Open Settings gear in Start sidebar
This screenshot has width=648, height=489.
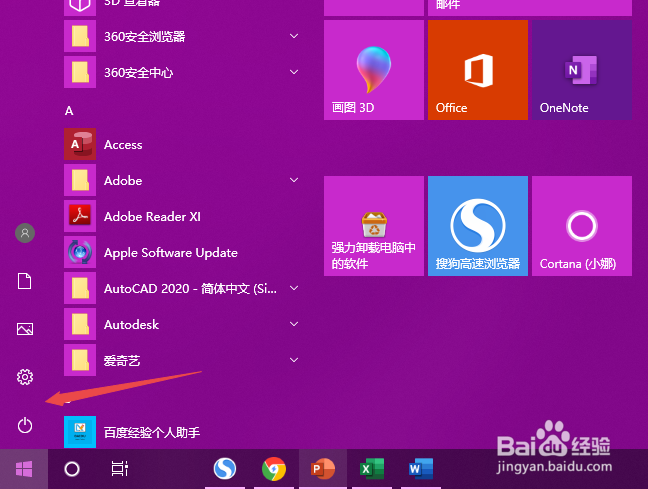(25, 377)
